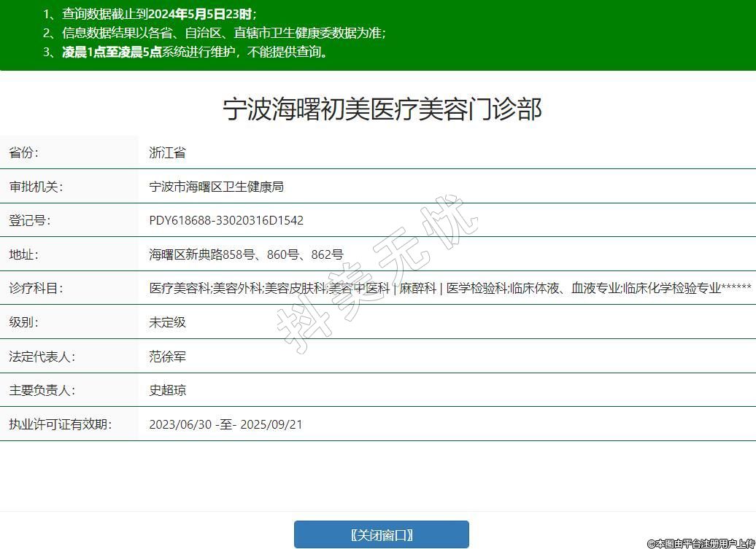
Task: Select the 法定代表人 field label
Action: tap(42, 357)
